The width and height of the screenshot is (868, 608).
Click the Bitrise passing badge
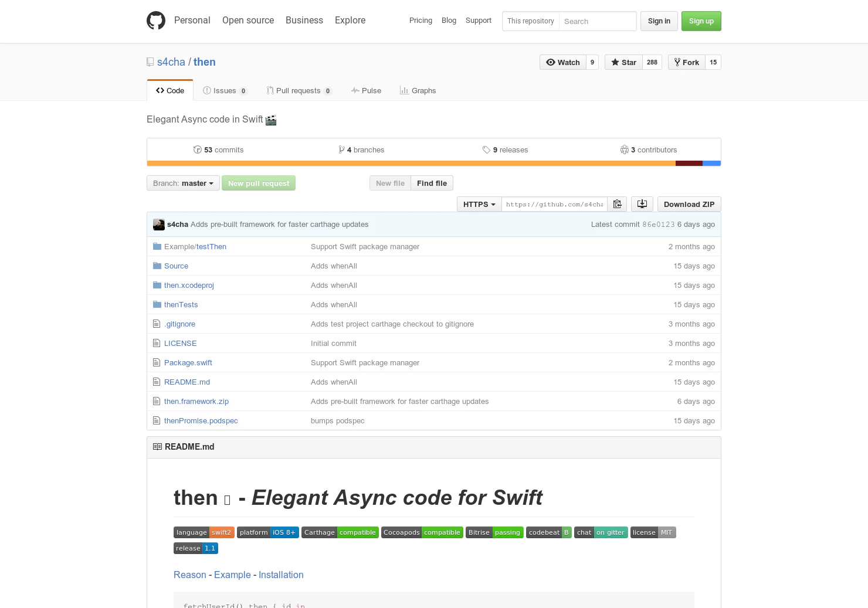pos(494,532)
